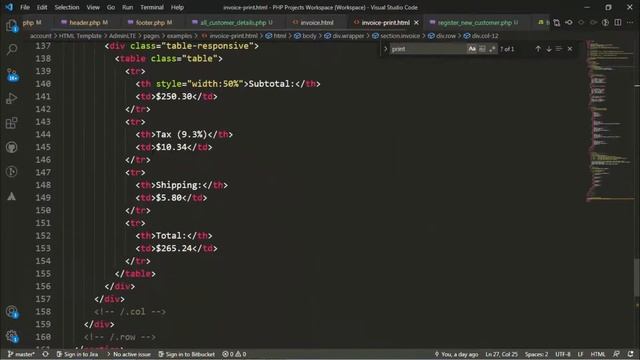640x360 pixels.
Task: Open the File menu
Action: (x=25, y=7)
